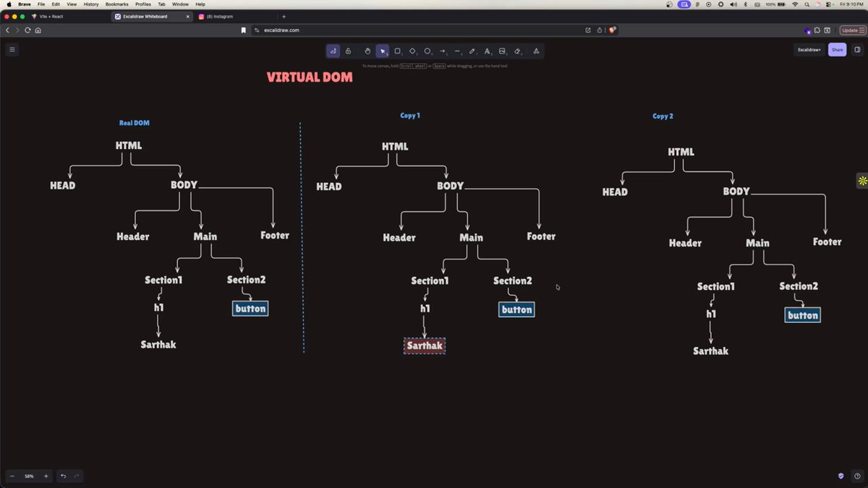868x488 pixels.
Task: Open the Excalidraw+ link
Action: [x=809, y=49]
